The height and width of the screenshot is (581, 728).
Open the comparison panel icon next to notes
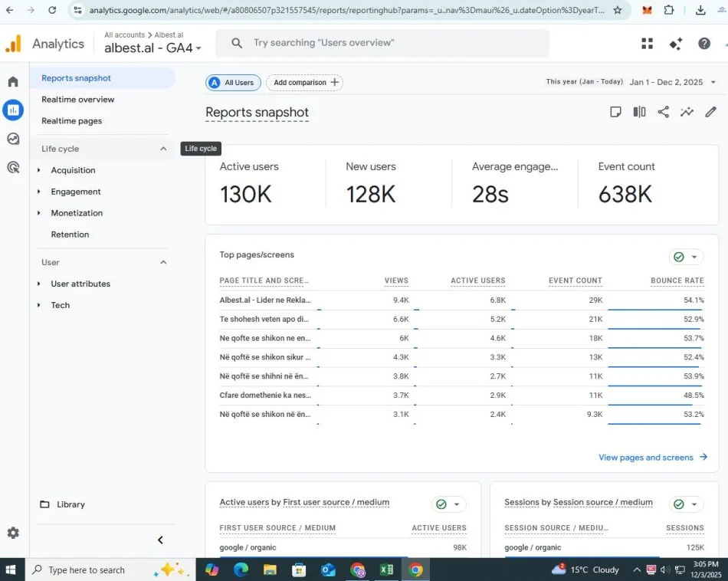639,112
